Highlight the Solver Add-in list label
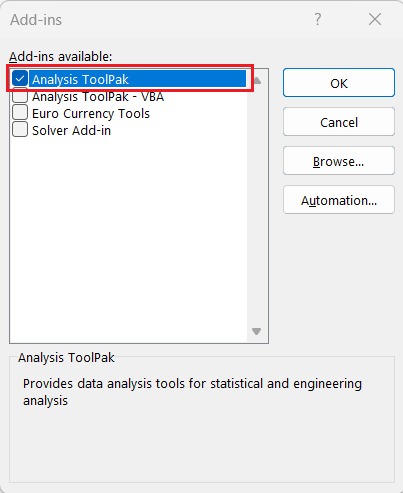403x493 pixels. [71, 131]
